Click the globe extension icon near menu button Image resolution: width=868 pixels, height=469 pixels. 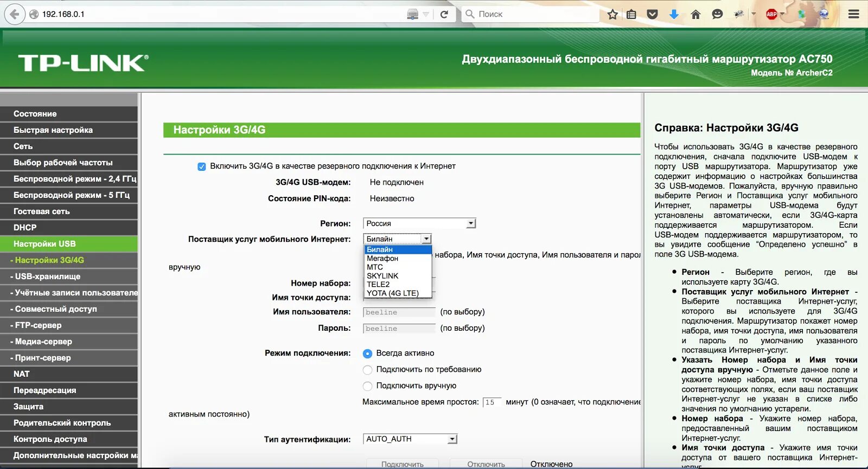click(824, 14)
